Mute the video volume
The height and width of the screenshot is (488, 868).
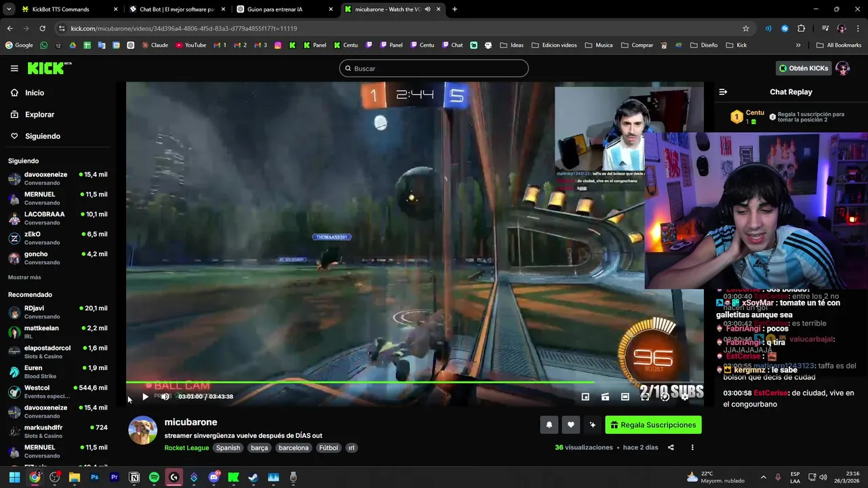click(x=165, y=396)
